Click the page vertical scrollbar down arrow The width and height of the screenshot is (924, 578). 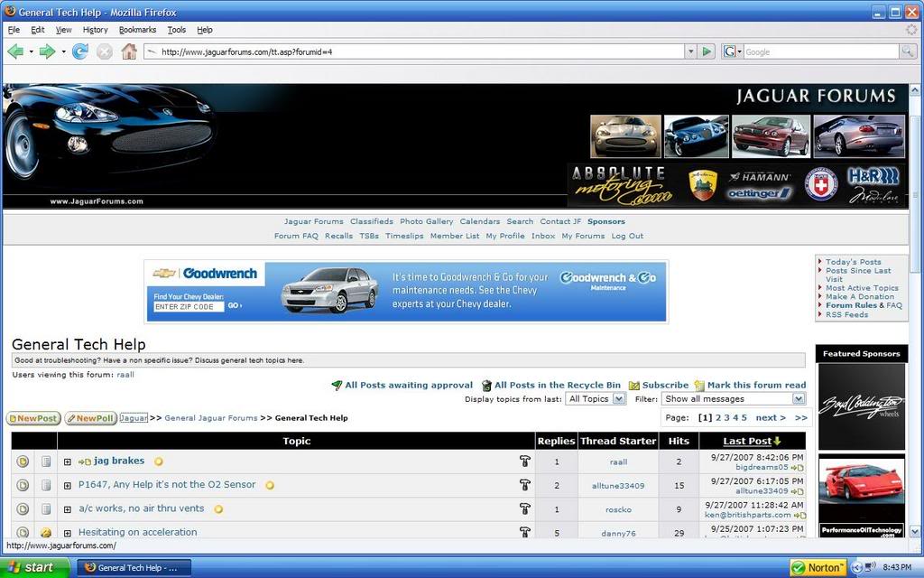[915, 531]
